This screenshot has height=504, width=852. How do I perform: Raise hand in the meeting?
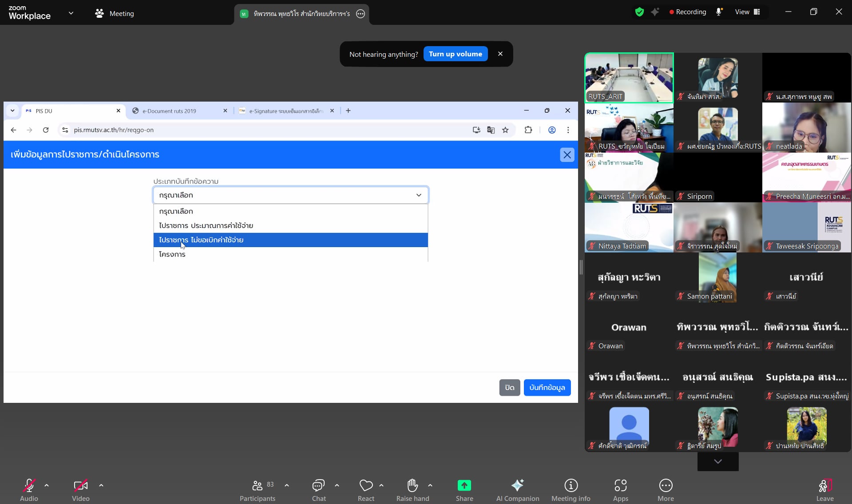pyautogui.click(x=412, y=485)
